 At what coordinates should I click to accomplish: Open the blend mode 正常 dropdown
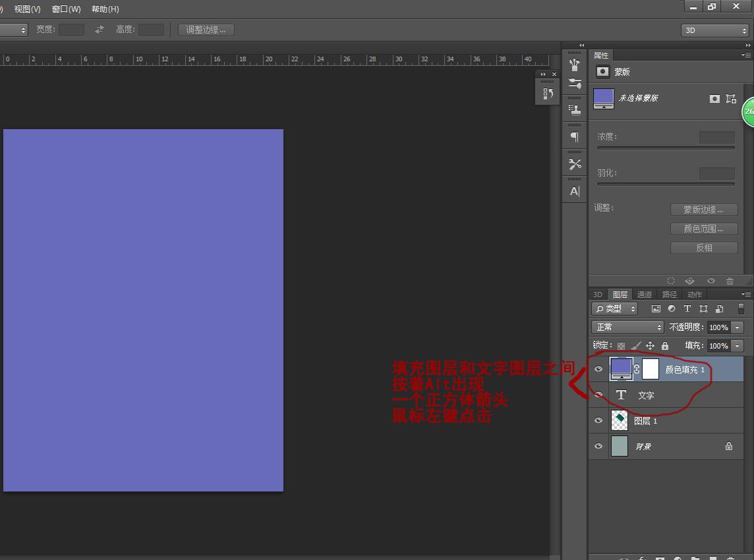[x=627, y=327]
